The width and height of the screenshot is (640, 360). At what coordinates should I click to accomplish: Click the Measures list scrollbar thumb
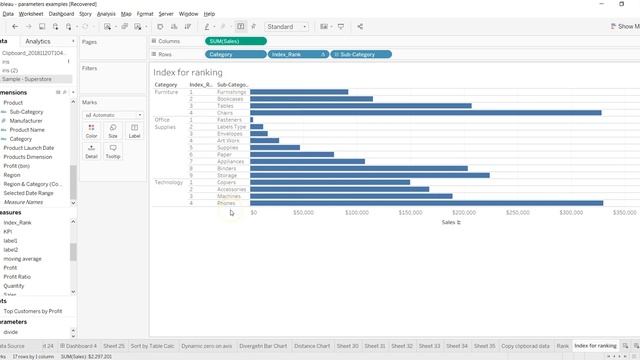tap(73, 252)
